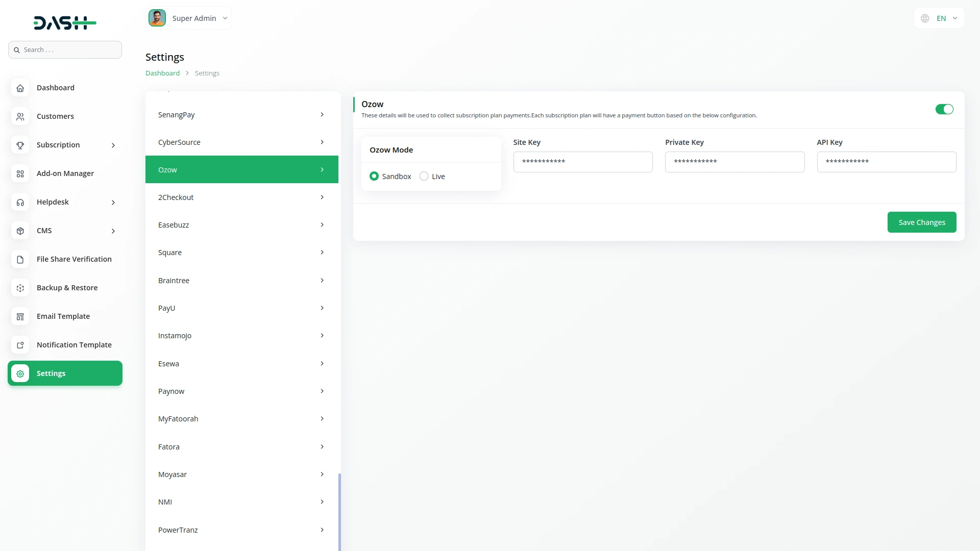980x551 pixels.
Task: Click the Dashboard home icon
Action: coord(20,88)
